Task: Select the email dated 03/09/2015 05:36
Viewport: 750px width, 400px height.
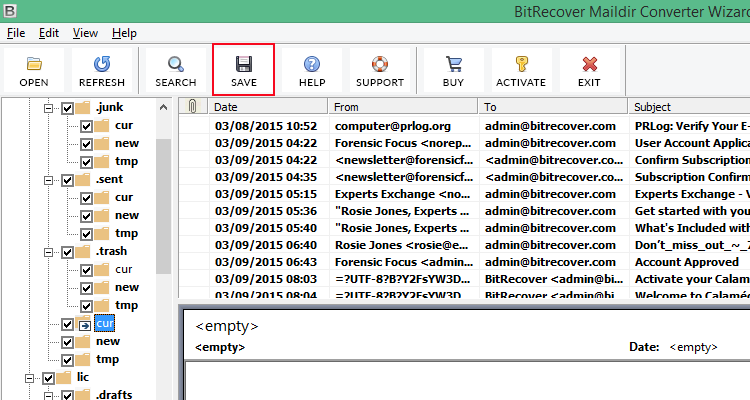Action: [464, 211]
